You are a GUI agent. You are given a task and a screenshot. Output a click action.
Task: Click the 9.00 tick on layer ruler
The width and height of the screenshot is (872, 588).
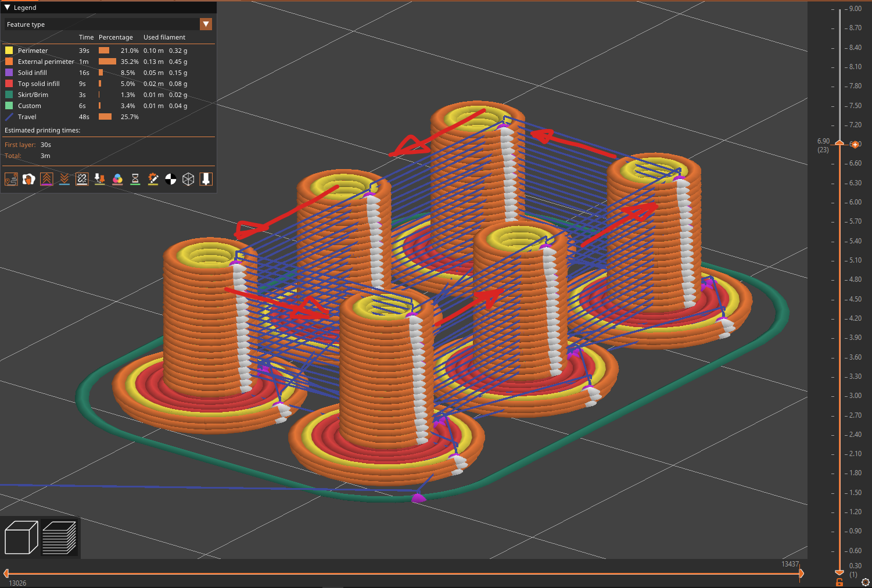[x=855, y=9]
